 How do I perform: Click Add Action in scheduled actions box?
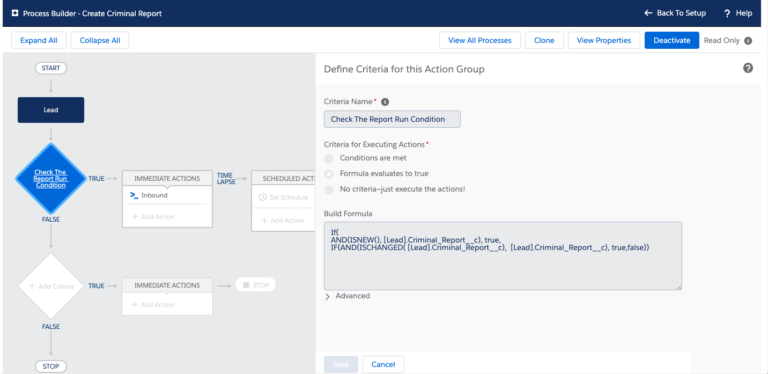coord(283,220)
